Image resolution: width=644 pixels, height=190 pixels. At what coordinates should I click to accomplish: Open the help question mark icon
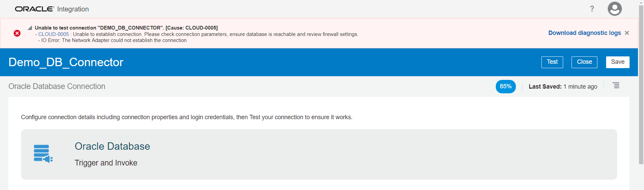pos(592,9)
